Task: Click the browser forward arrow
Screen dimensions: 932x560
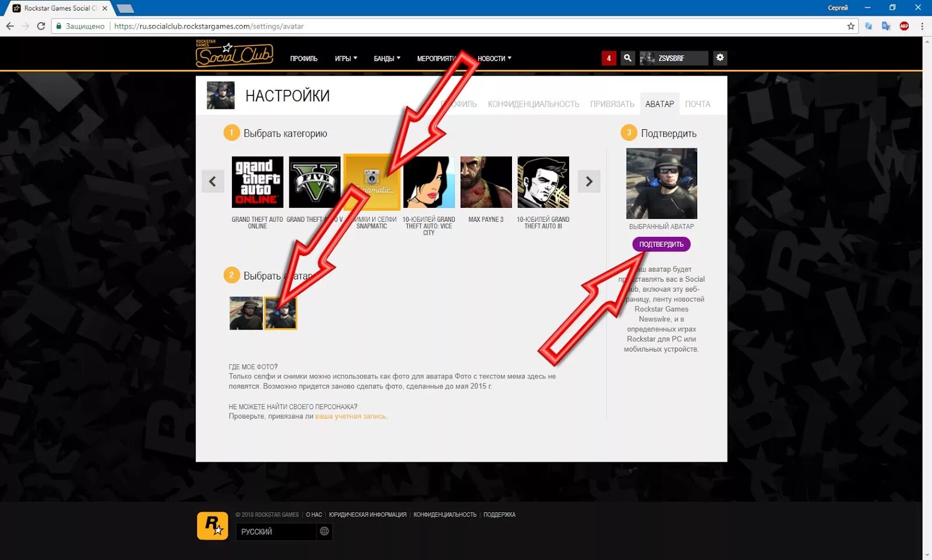Action: coord(25,26)
